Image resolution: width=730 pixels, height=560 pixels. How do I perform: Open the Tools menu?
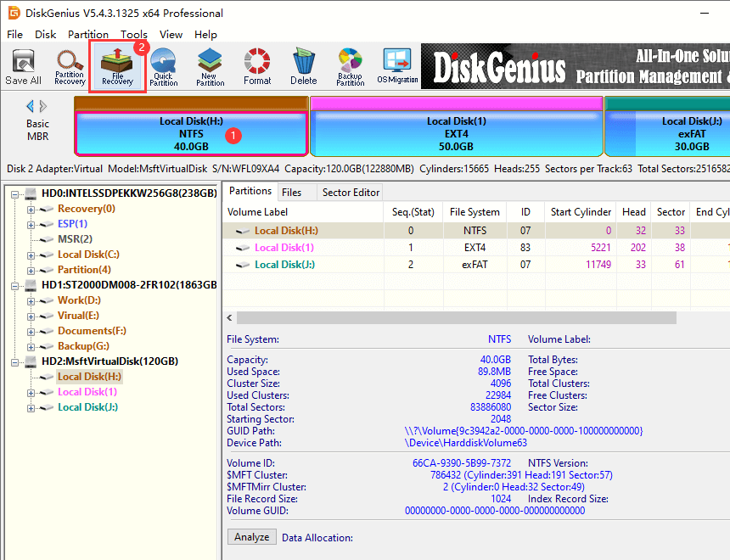pos(133,35)
